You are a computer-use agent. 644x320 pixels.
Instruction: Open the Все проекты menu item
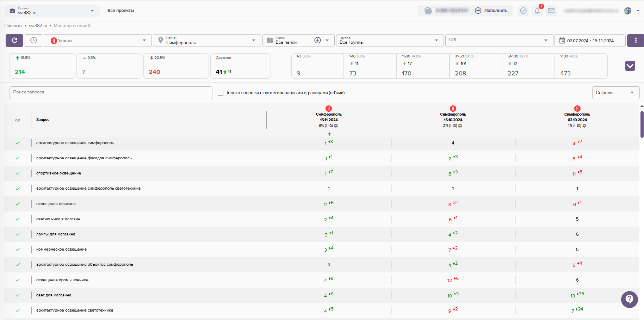(x=120, y=11)
